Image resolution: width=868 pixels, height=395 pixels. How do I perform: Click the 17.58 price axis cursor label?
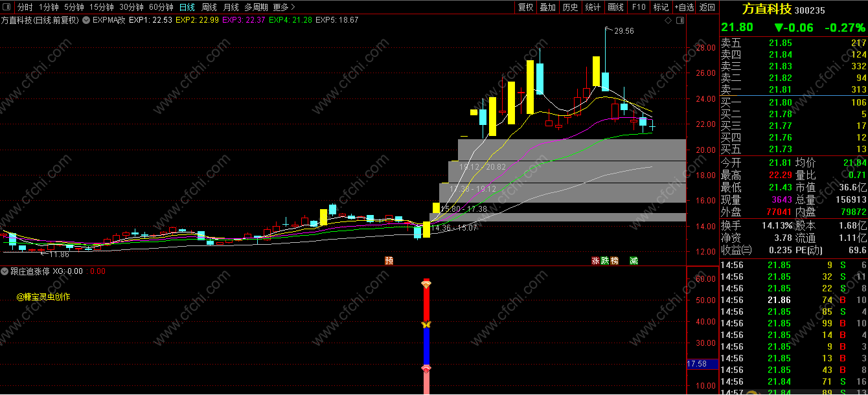[x=702, y=364]
